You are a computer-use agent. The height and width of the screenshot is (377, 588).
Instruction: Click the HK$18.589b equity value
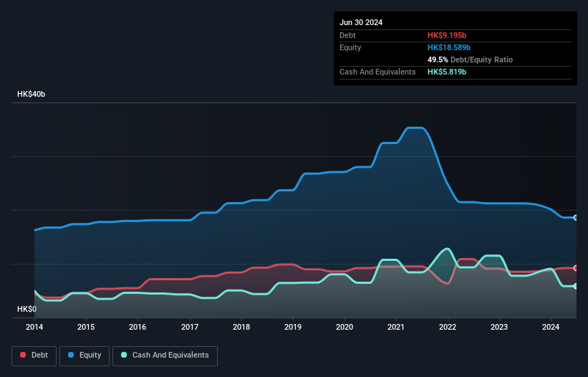point(449,47)
